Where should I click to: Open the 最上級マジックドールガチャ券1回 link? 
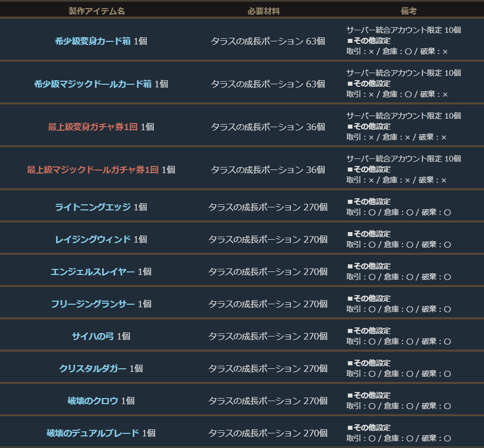(x=93, y=170)
